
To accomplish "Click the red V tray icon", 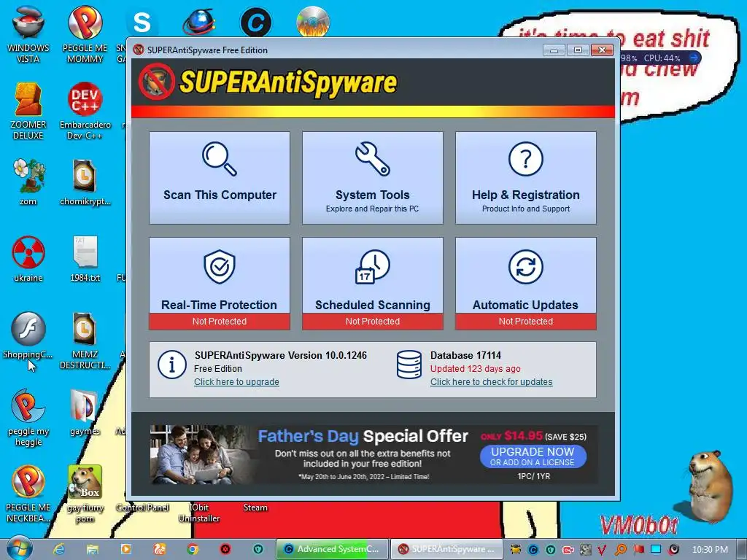I will [602, 550].
